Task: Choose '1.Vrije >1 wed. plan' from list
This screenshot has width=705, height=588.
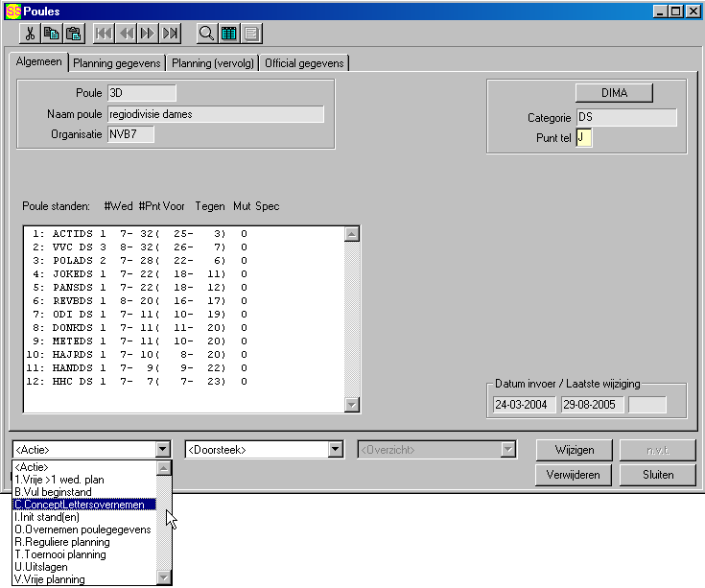Action: click(x=85, y=480)
